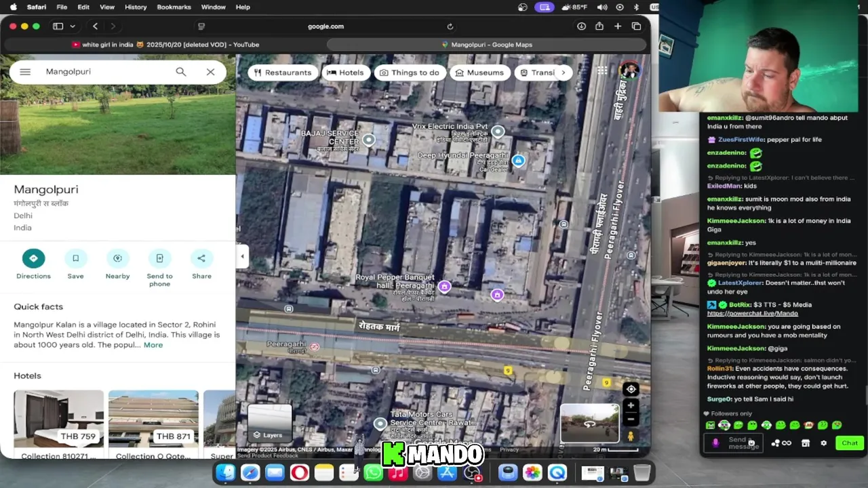
Task: Open OBS from the Dock
Action: tap(471, 472)
